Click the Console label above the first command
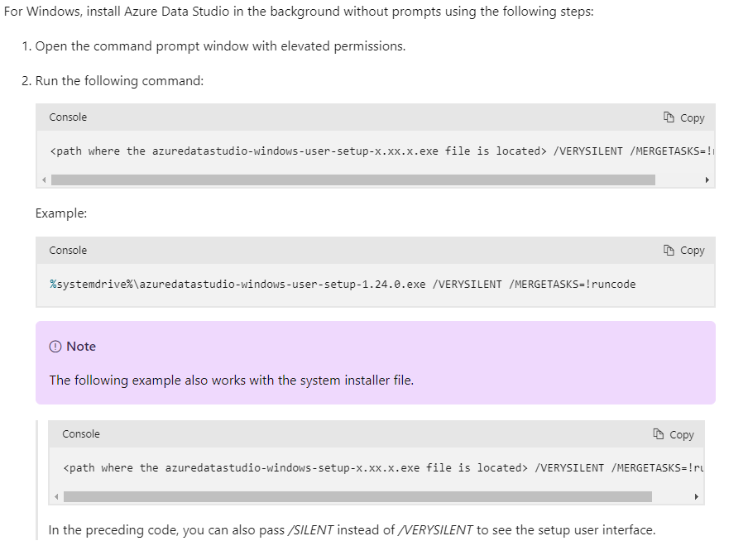 coord(68,117)
